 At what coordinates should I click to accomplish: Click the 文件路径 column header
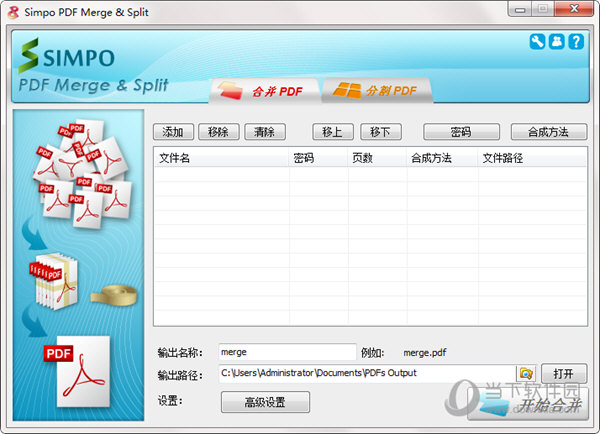(532, 158)
